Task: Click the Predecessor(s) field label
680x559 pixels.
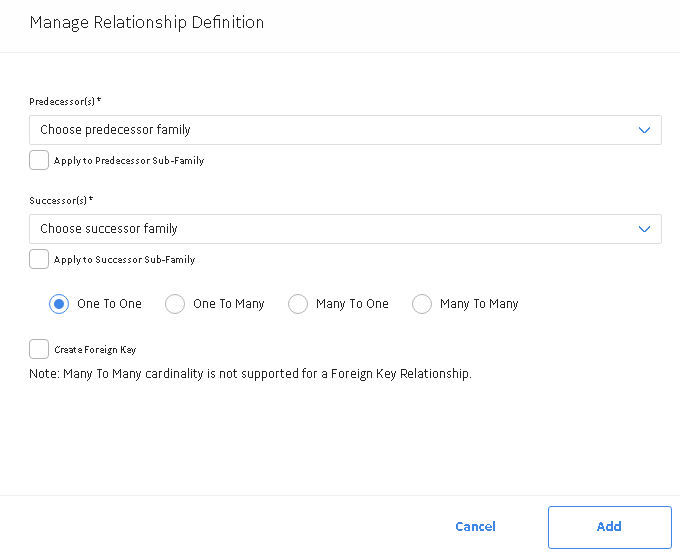Action: coord(65,101)
